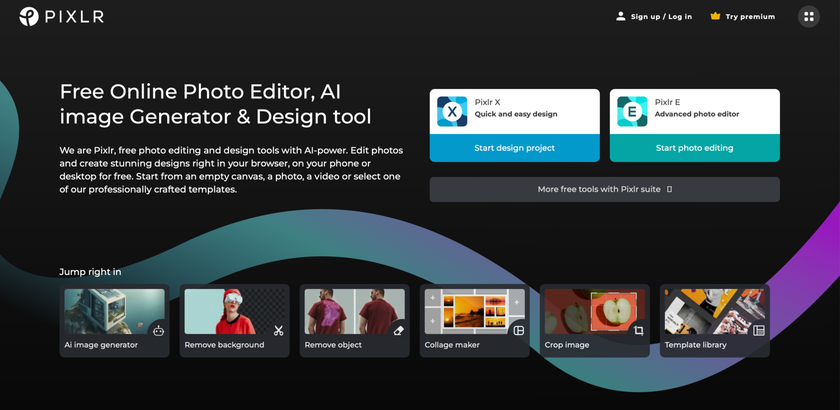Click the user profile icon beside Sign up
Screen dimensions: 840x410
(x=620, y=16)
